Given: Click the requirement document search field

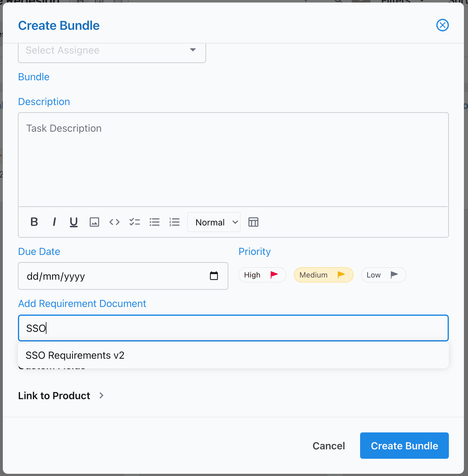Looking at the screenshot, I should pos(233,328).
